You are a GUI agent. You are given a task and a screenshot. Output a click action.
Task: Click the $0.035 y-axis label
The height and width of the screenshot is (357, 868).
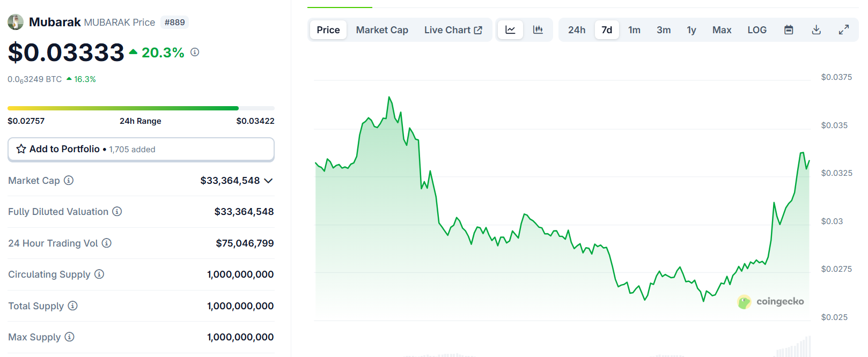[834, 125]
